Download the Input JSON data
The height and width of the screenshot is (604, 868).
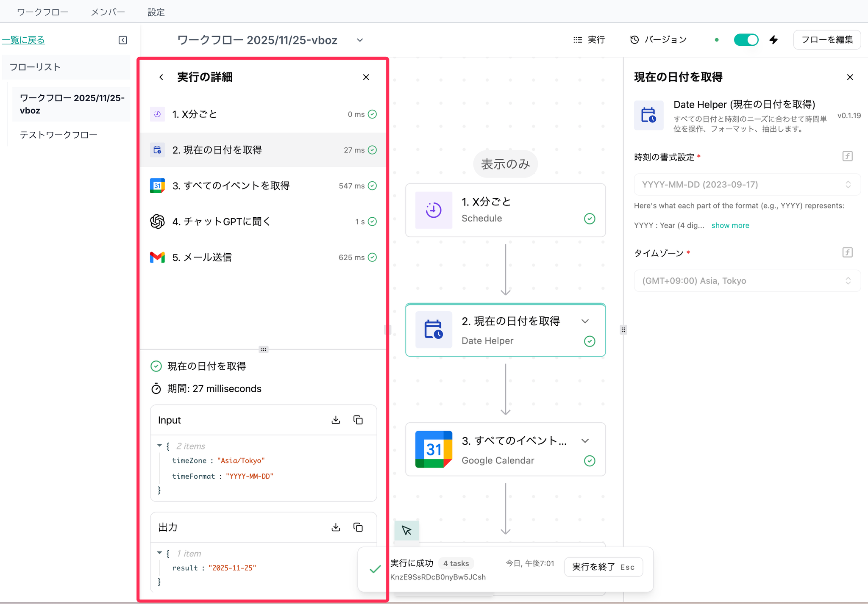[336, 420]
